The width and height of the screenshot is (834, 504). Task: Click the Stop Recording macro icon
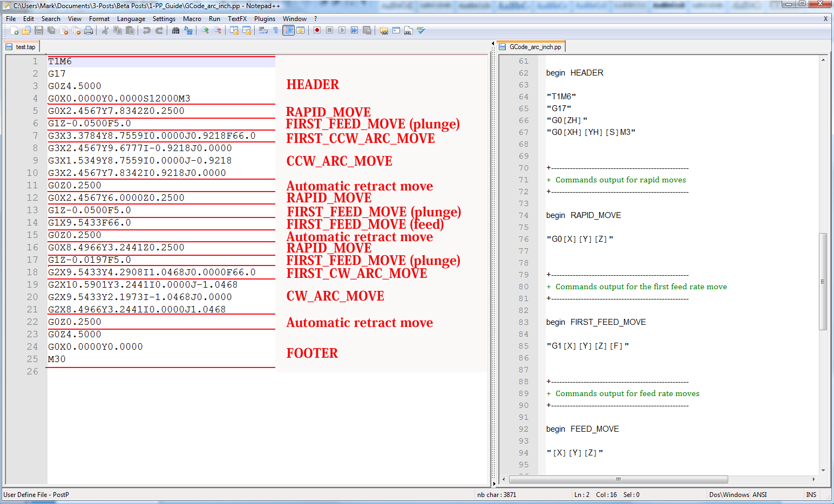(x=329, y=30)
